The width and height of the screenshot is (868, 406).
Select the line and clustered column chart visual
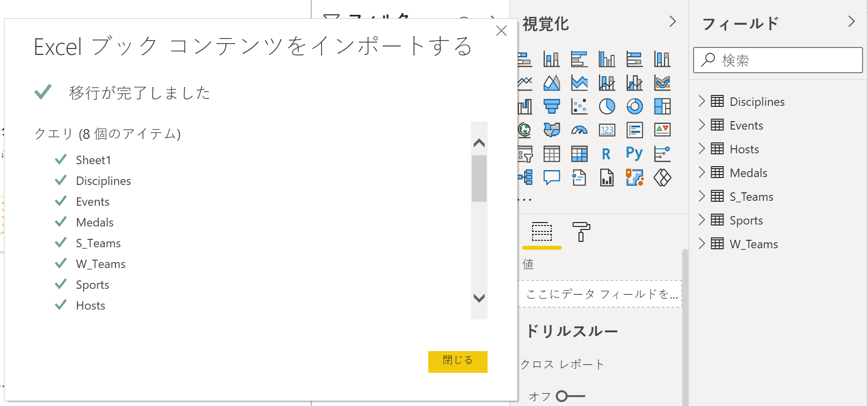point(635,83)
